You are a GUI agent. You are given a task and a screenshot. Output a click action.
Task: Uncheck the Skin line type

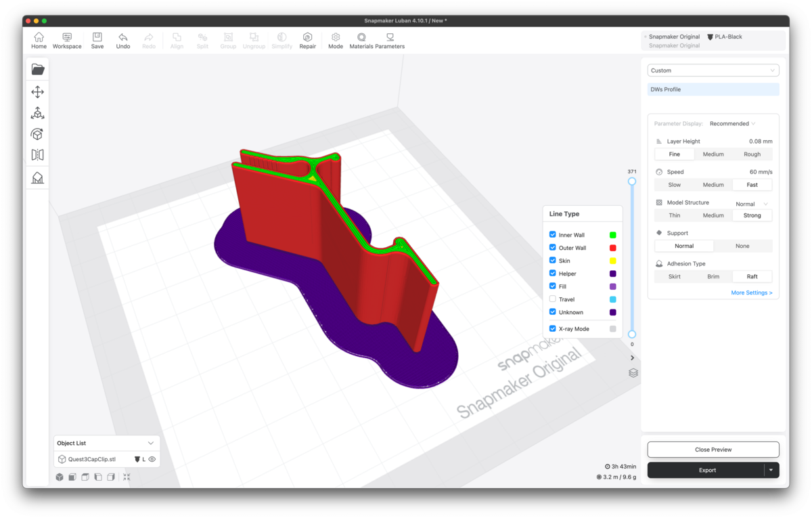point(553,261)
